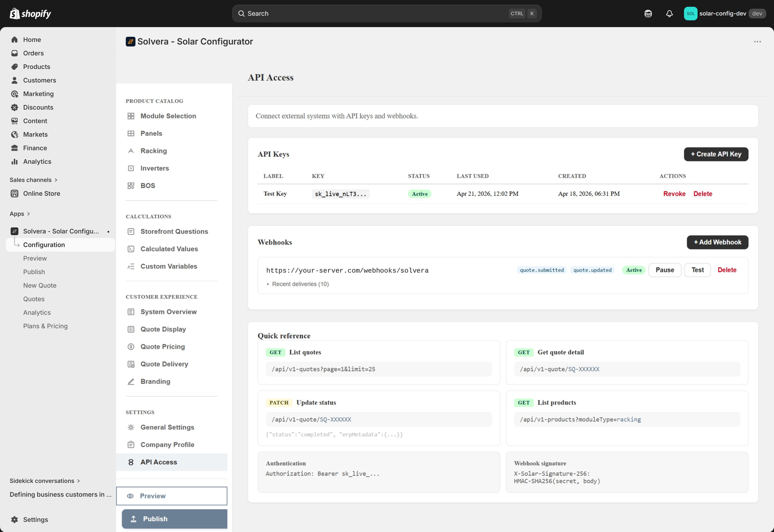Image resolution: width=774 pixels, height=532 pixels.
Task: Open the solar-config-dev store account menu
Action: 725,14
